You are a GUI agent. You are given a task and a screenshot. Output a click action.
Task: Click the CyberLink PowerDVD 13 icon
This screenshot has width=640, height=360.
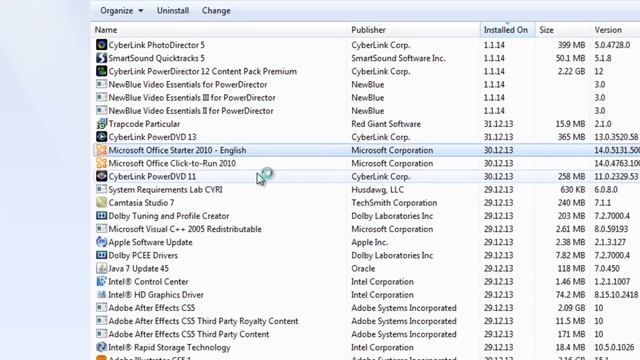tap(101, 137)
